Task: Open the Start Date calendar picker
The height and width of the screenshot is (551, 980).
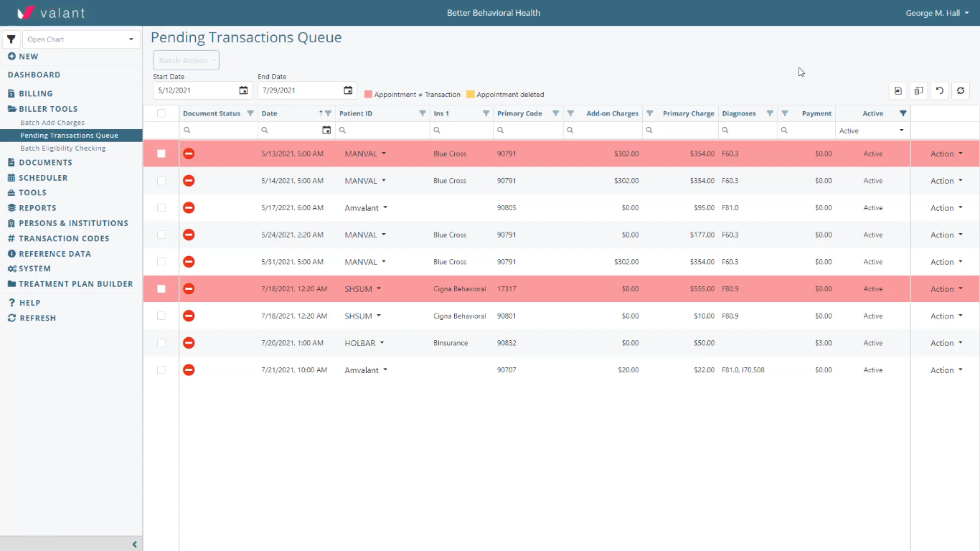Action: pos(243,90)
